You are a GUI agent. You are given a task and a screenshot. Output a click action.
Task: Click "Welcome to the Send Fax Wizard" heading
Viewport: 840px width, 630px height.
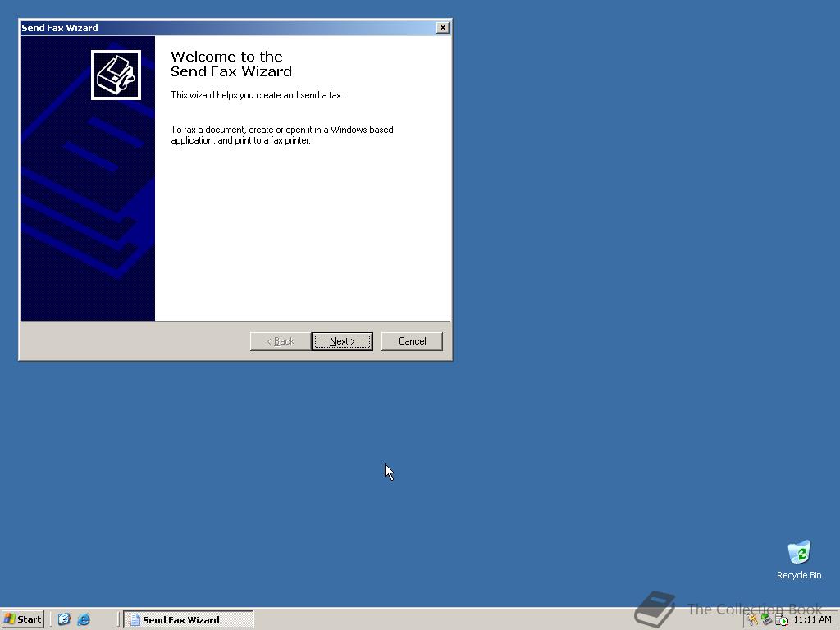(231, 64)
